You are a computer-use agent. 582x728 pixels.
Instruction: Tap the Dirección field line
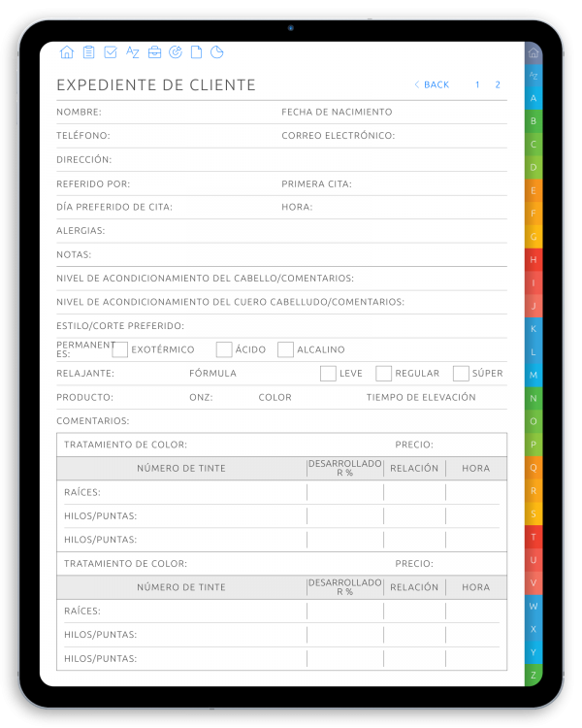(281, 160)
